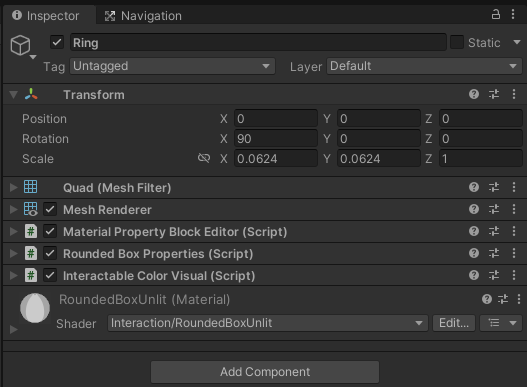Click the Position X field
The image size is (527, 387).
pyautogui.click(x=276, y=118)
